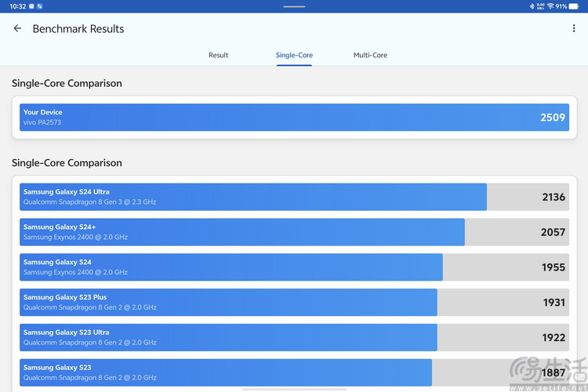Select the Single-Core tab

pos(294,55)
